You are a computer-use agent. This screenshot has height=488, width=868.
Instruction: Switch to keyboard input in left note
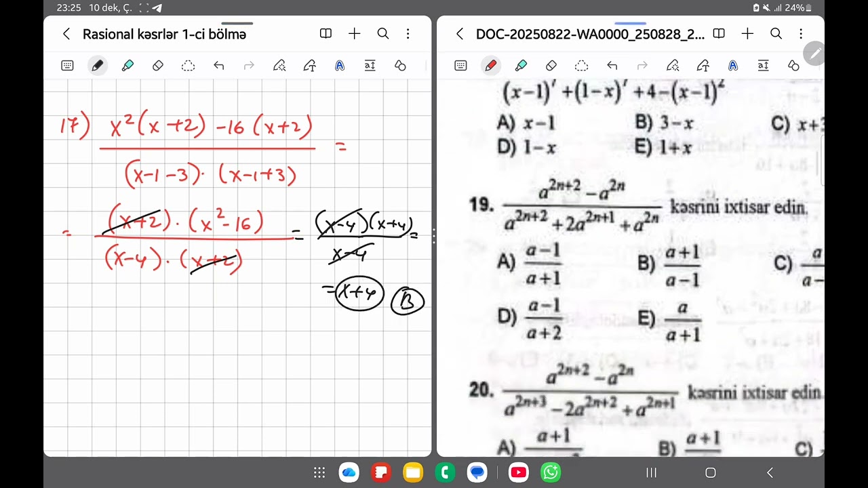click(67, 66)
